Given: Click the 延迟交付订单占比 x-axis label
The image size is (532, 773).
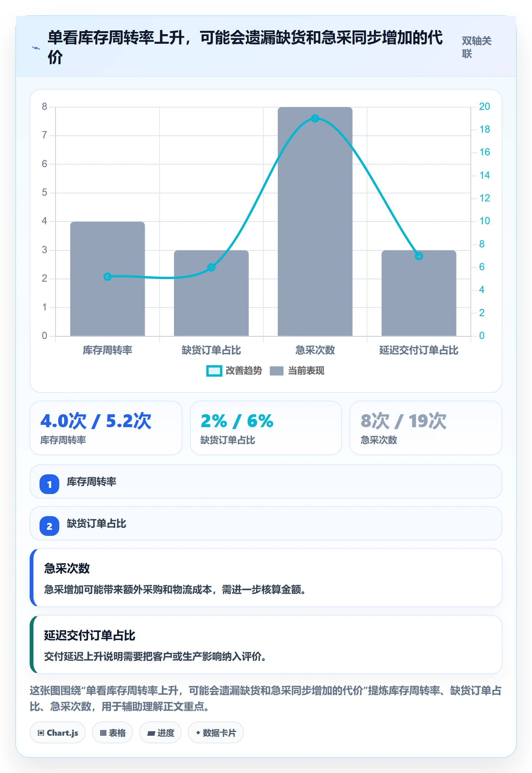Looking at the screenshot, I should coord(419,350).
